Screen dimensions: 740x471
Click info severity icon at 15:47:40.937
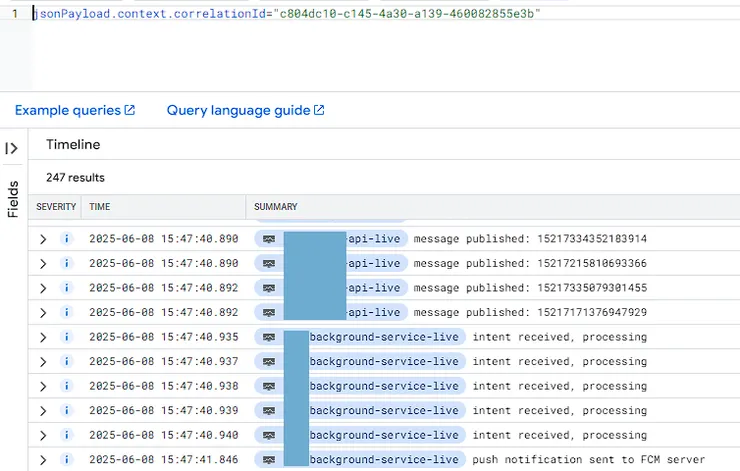pos(67,362)
